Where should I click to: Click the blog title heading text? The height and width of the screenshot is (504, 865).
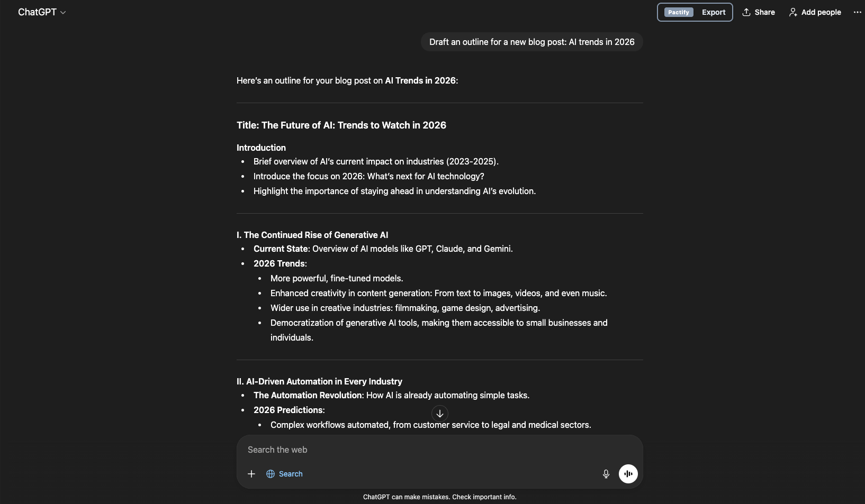pyautogui.click(x=341, y=125)
